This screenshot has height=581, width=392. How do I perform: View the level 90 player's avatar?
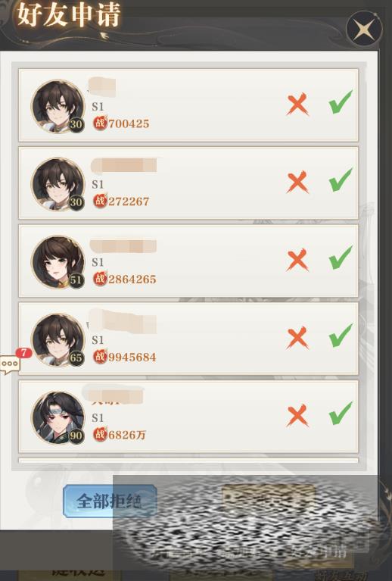[x=58, y=417]
